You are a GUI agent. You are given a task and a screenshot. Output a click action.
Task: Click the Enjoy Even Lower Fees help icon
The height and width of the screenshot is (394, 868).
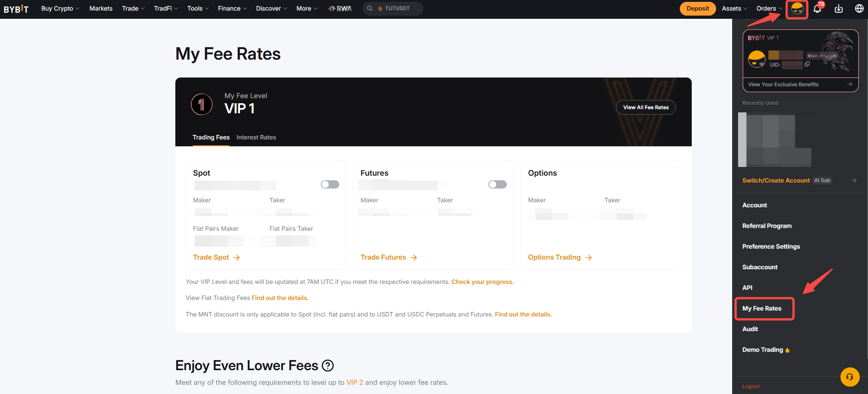328,366
